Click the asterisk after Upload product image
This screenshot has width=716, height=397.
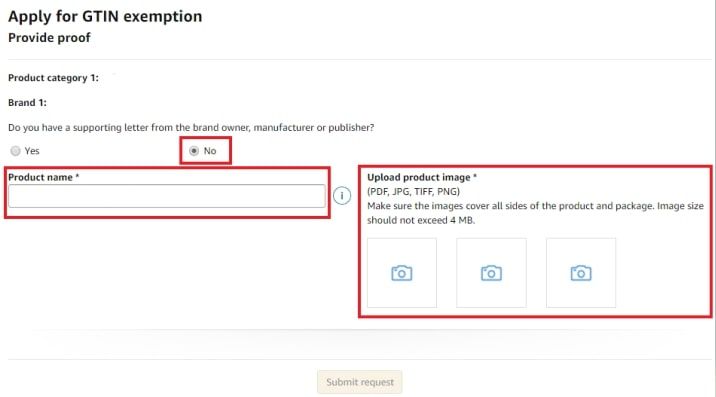click(475, 176)
